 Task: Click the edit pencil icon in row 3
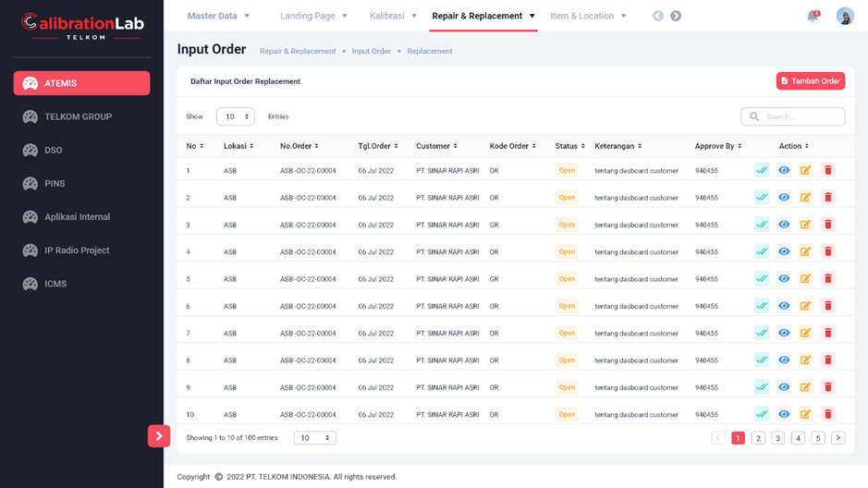pyautogui.click(x=805, y=225)
